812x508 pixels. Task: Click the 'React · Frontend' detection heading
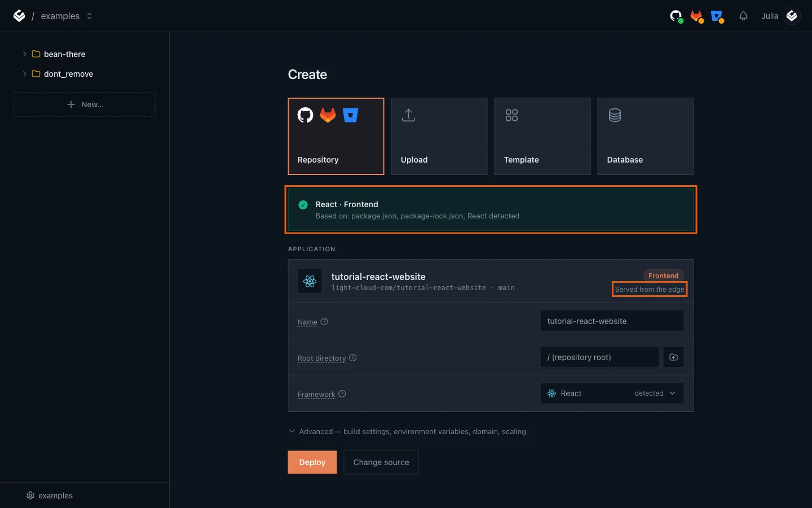tap(347, 204)
